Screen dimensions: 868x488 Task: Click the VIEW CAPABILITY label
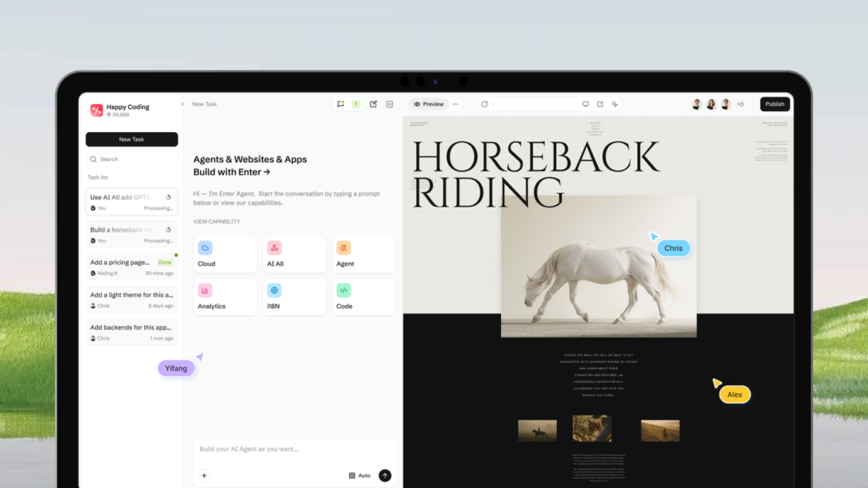point(216,221)
